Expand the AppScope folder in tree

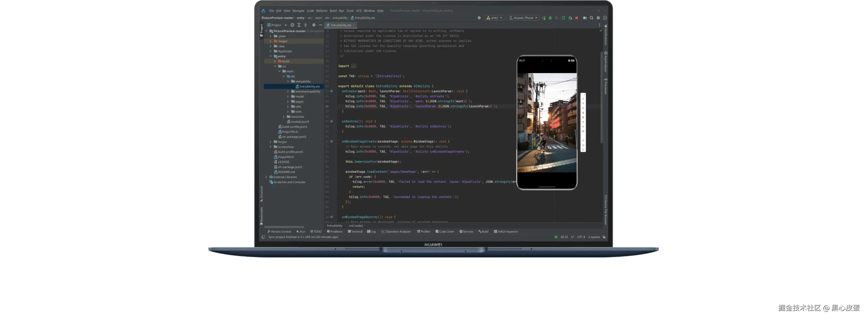point(271,51)
